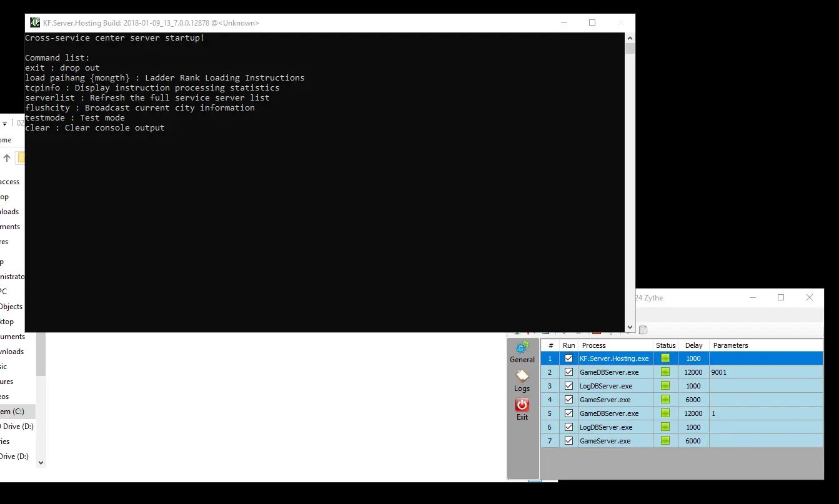
Task: Toggle Run checkbox in row 2 GameDBServer.exe
Action: (x=568, y=372)
